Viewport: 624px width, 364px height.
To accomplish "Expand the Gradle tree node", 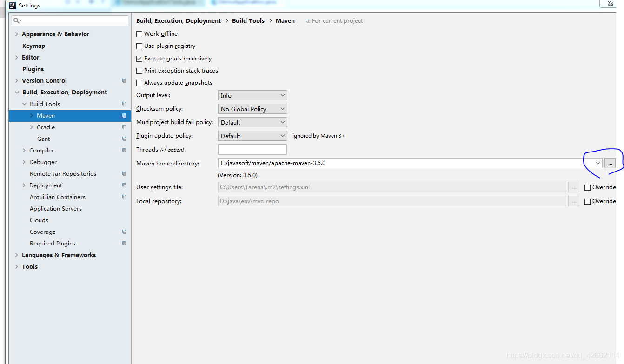I will [x=32, y=127].
